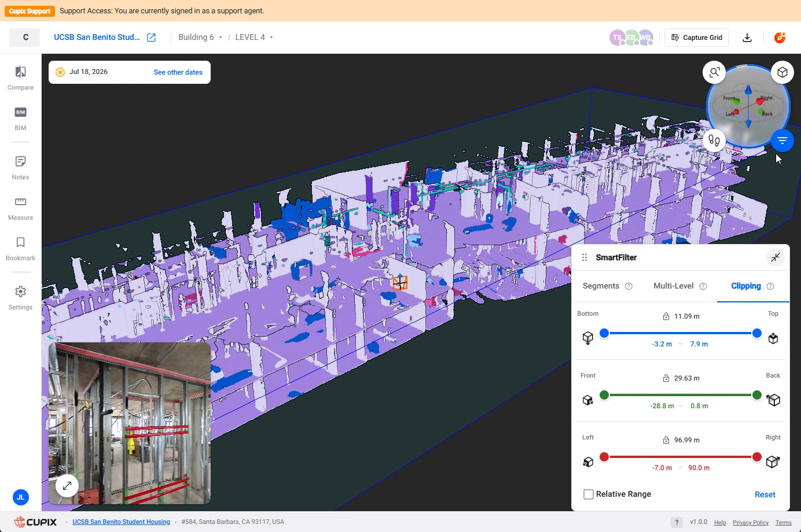Click the Top clipping cube icon
The image size is (801, 532).
click(x=773, y=338)
